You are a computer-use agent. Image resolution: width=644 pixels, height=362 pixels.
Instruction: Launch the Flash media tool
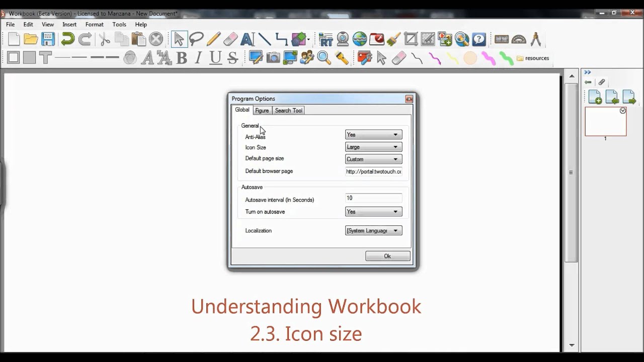tap(377, 39)
